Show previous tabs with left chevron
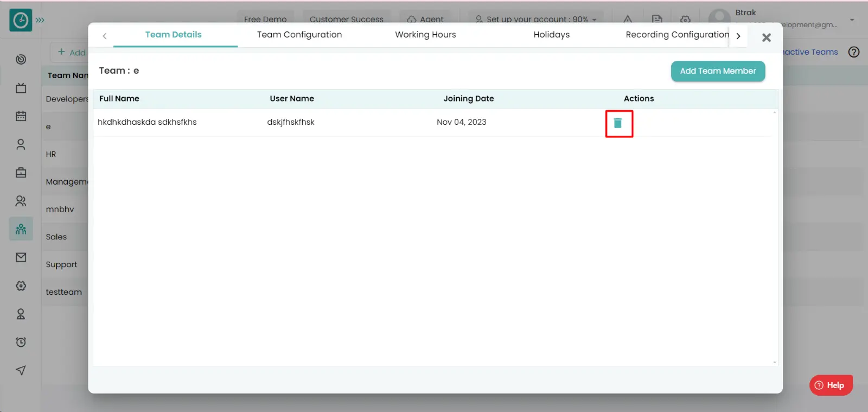 [x=105, y=36]
